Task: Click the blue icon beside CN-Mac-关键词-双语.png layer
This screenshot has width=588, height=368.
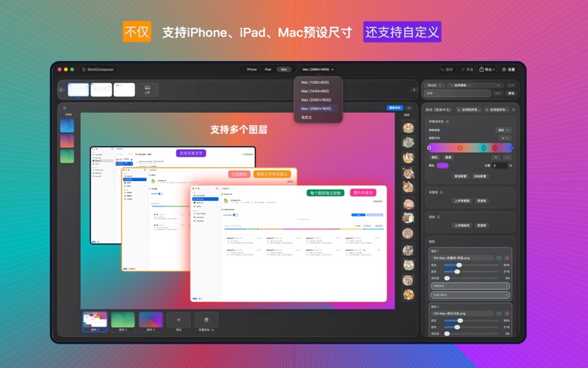Action: (498, 258)
